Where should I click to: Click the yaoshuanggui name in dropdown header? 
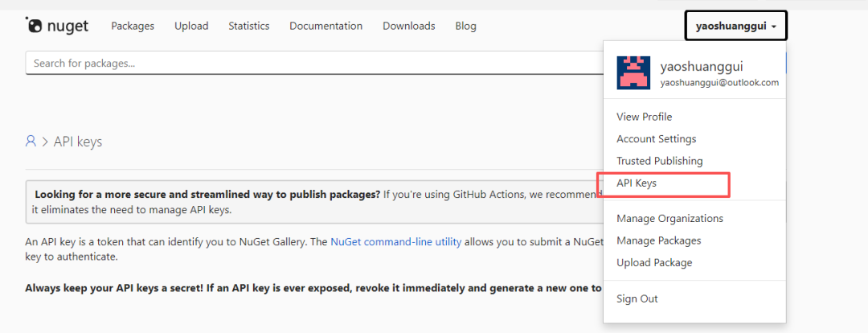click(702, 67)
